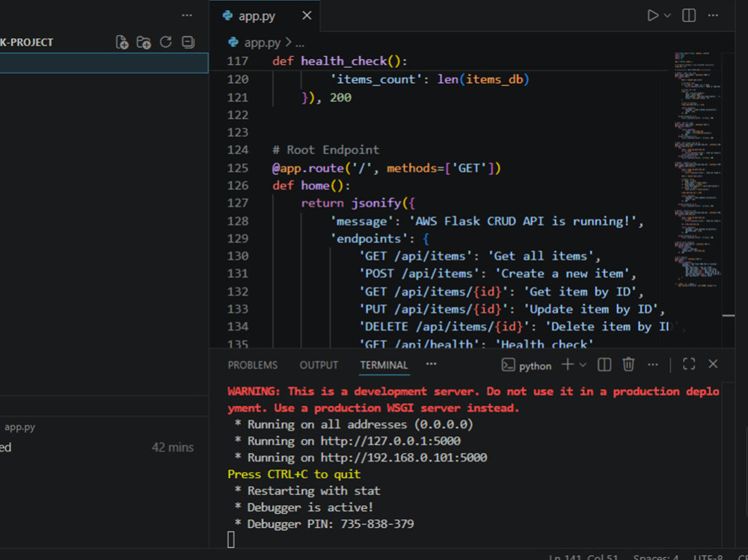This screenshot has height=560, width=748.
Task: Click line number 130 in gutter
Action: pos(238,256)
